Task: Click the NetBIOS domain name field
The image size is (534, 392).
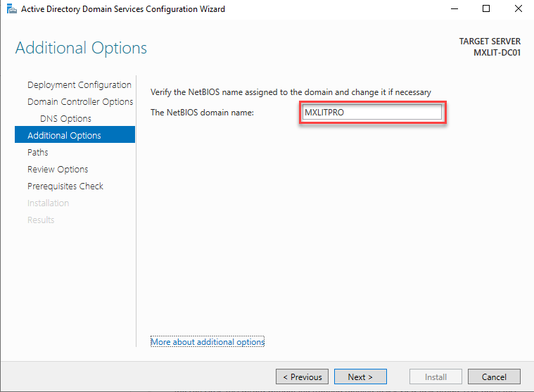Action: click(371, 113)
